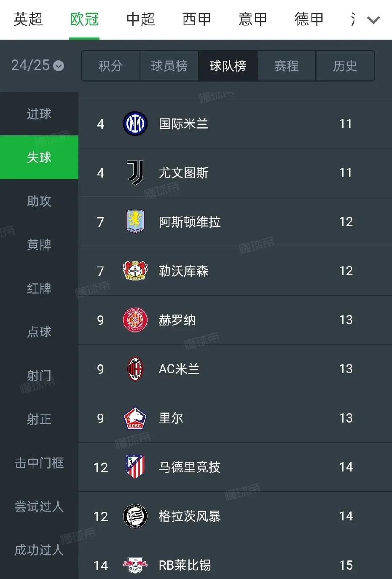Screen dimensions: 392x579
Task: Tap the Inter Milan club crest
Action: point(135,124)
